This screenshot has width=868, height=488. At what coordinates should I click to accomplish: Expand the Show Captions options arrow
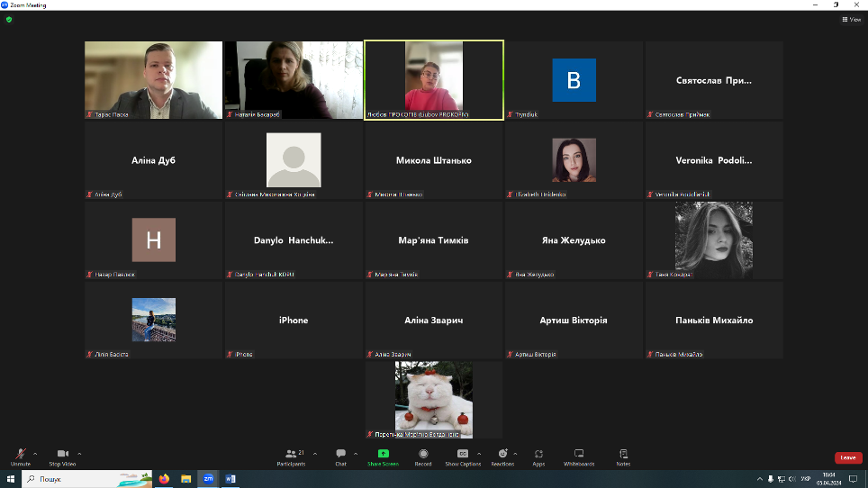tap(479, 453)
